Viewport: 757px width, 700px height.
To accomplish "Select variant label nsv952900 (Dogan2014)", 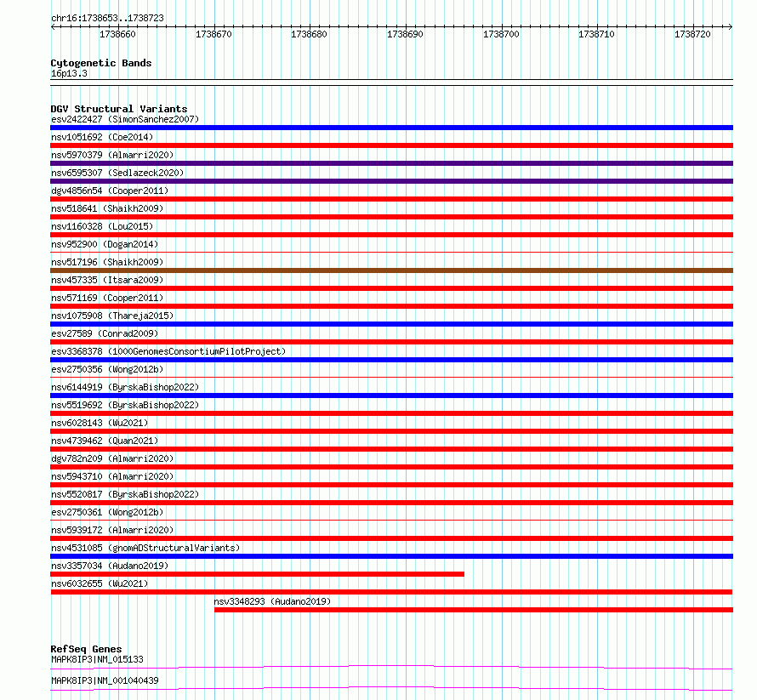I will 105,244.
